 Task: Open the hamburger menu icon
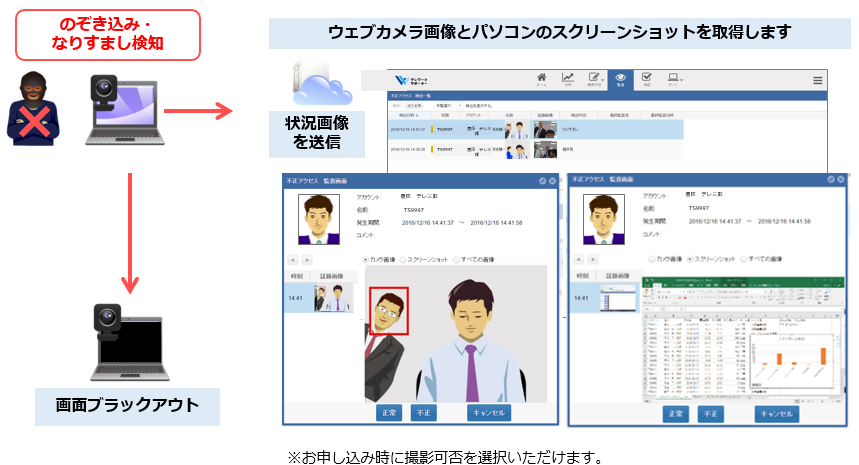click(818, 81)
